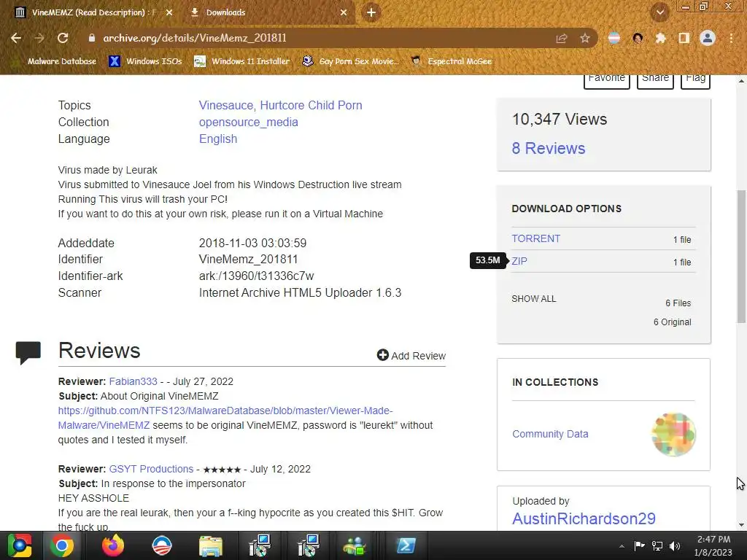
Task: Click the scrollbar down arrow
Action: point(741,525)
